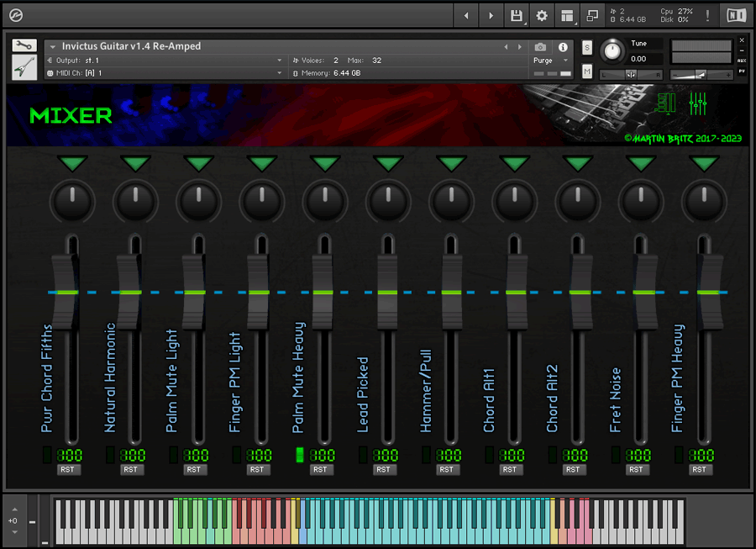Click the PV button in instrument header
756x549 pixels.
[742, 71]
